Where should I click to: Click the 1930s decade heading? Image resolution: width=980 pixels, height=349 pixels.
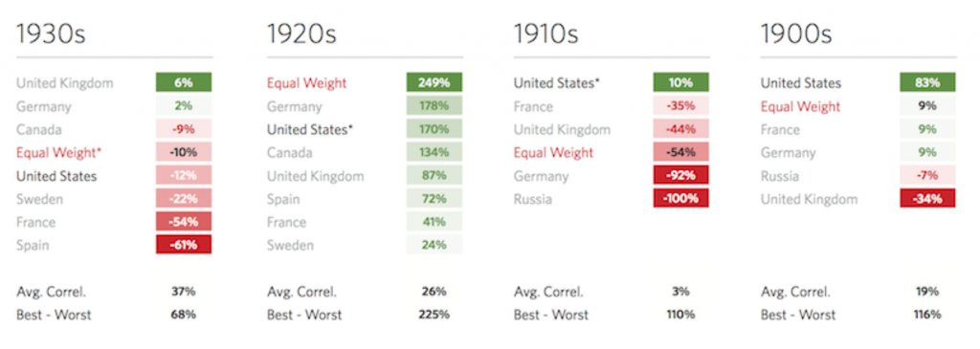(x=50, y=34)
